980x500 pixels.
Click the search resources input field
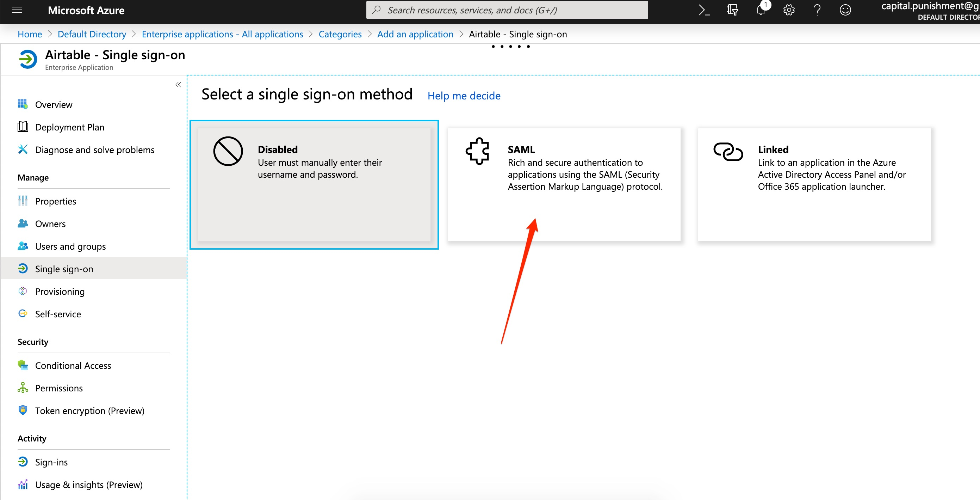[507, 10]
